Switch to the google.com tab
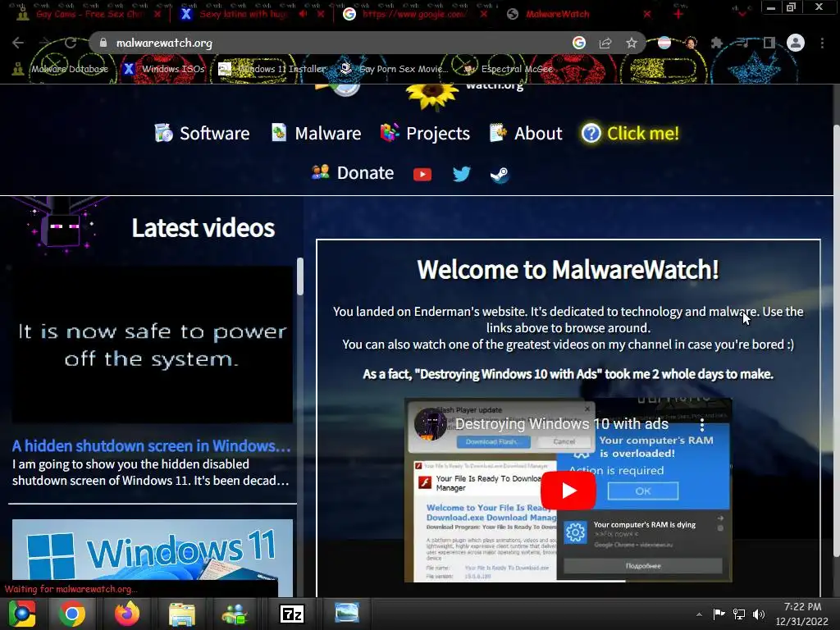The image size is (840, 630). pyautogui.click(x=415, y=14)
